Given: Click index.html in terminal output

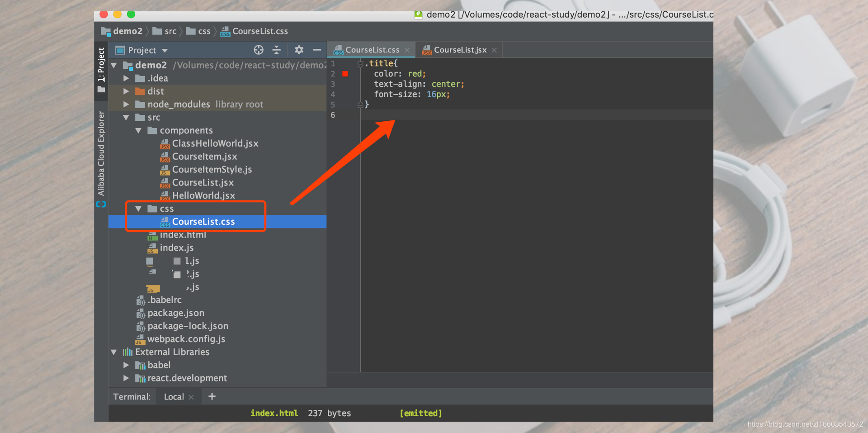Looking at the screenshot, I should (274, 413).
